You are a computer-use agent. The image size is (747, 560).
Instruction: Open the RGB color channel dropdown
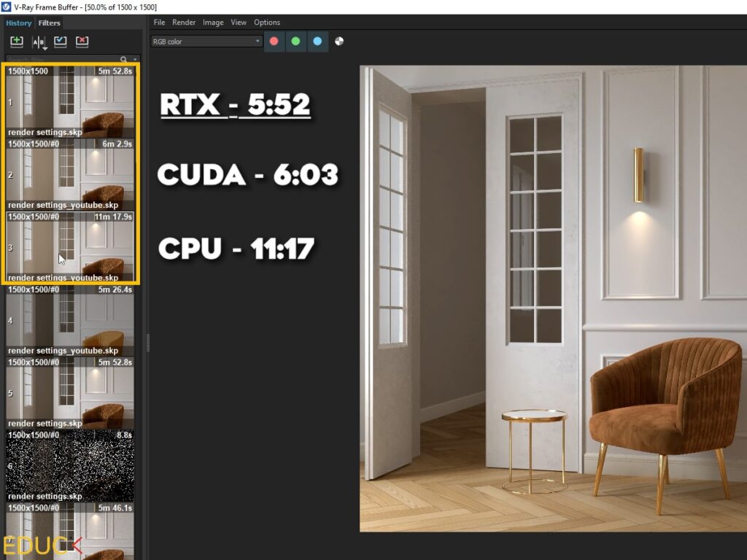coord(206,42)
